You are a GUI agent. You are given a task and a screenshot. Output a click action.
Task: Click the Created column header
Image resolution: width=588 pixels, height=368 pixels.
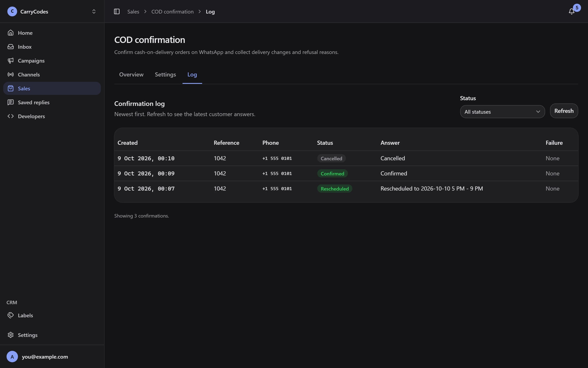click(127, 143)
